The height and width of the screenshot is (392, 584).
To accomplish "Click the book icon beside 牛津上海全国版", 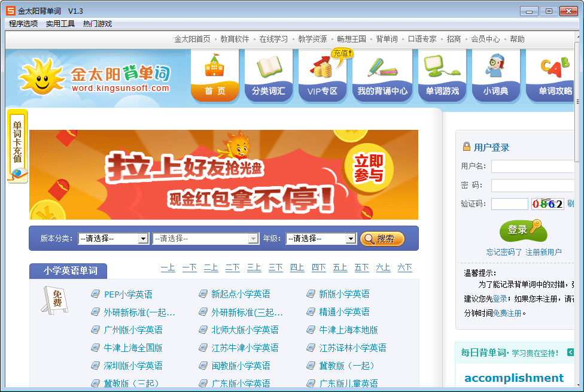I will click(95, 348).
